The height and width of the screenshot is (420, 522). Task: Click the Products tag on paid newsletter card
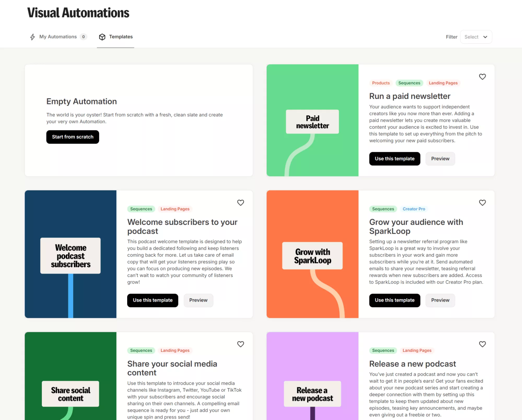[x=380, y=83]
